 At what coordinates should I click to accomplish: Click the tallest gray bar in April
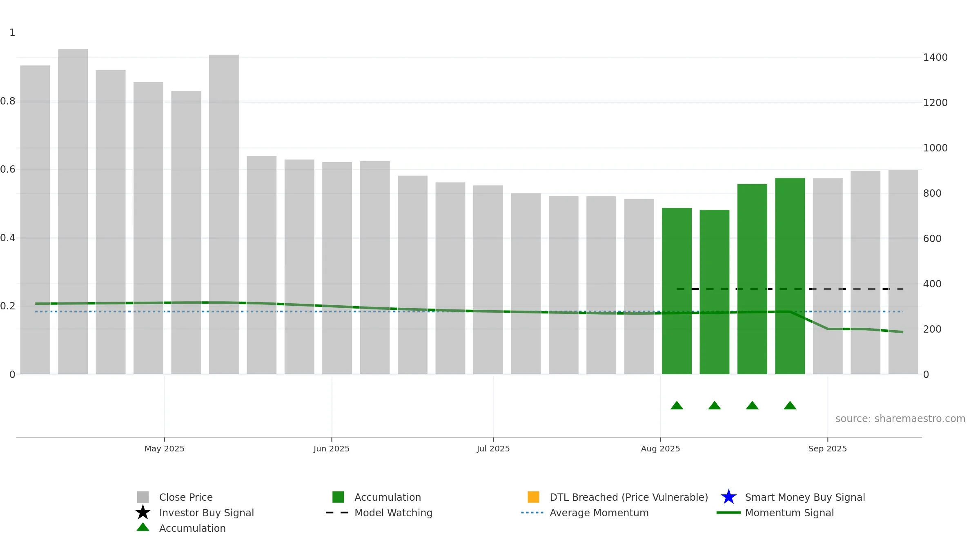73,211
